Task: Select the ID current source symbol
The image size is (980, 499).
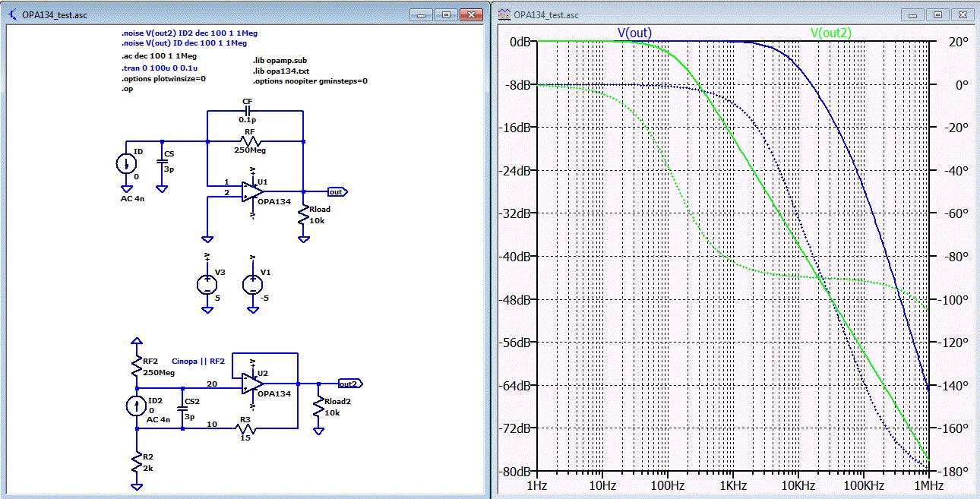Action: click(126, 164)
